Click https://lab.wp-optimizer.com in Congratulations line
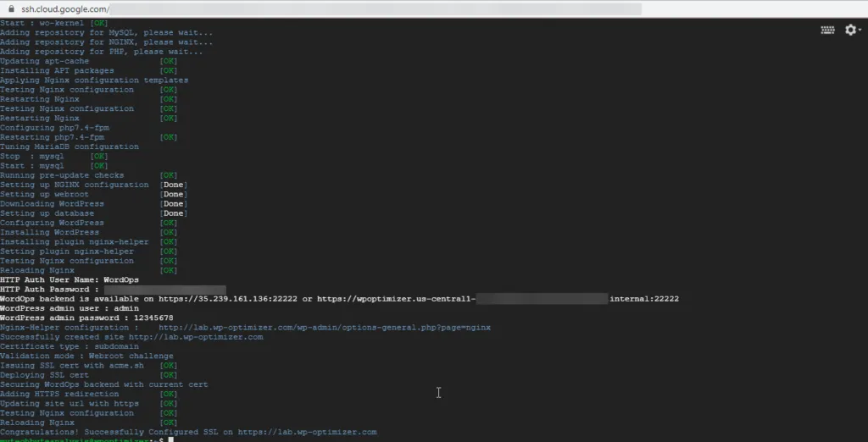Screen dimensions: 868x442 click(x=307, y=432)
